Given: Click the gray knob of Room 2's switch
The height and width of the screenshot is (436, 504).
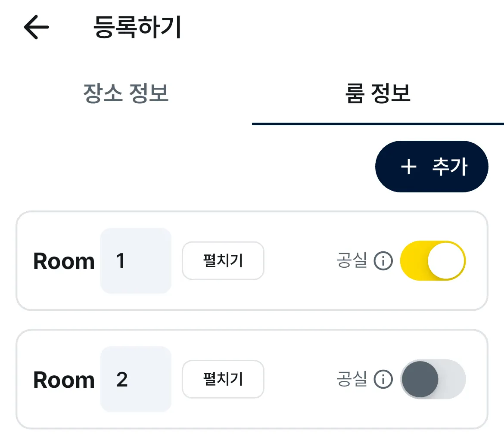Looking at the screenshot, I should [420, 379].
